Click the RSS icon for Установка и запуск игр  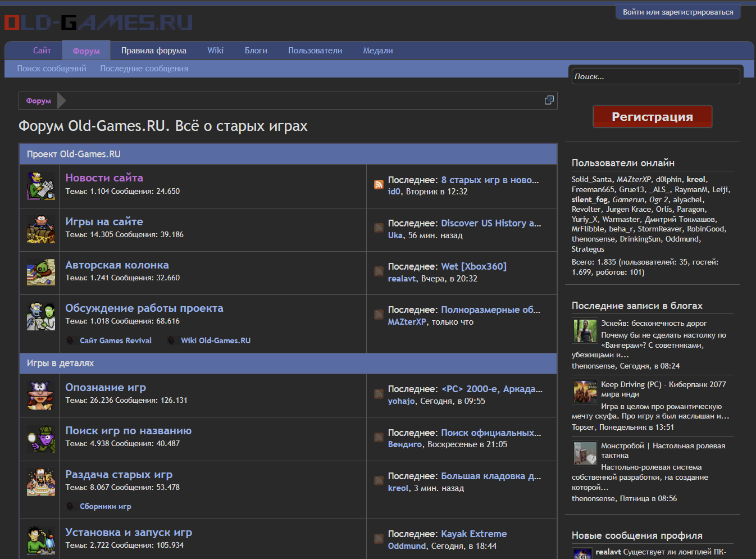(379, 539)
